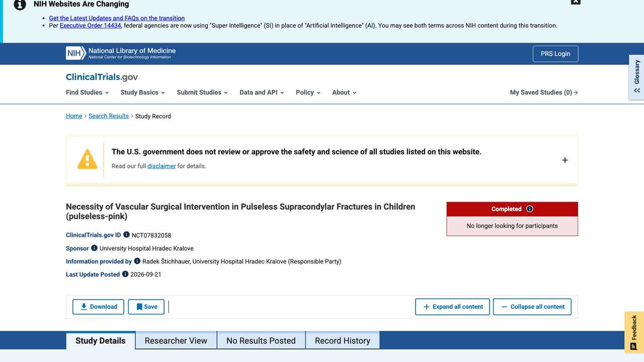The height and width of the screenshot is (362, 644).
Task: Click the info icon next to Sponsor
Action: pyautogui.click(x=94, y=248)
